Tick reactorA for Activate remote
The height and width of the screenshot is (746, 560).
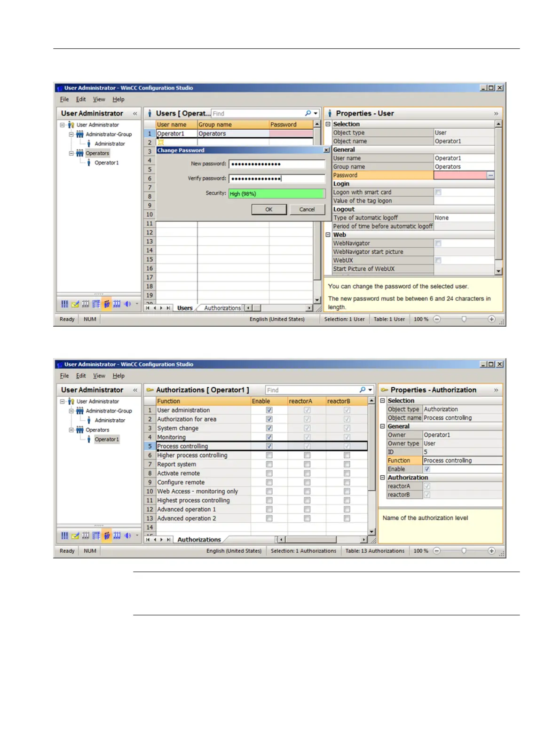pos(307,473)
